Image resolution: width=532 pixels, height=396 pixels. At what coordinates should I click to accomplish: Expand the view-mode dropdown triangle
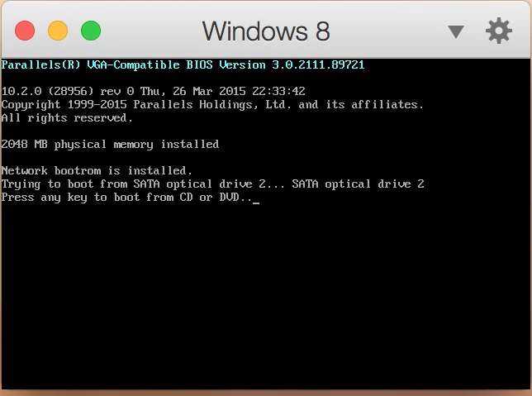click(x=456, y=32)
